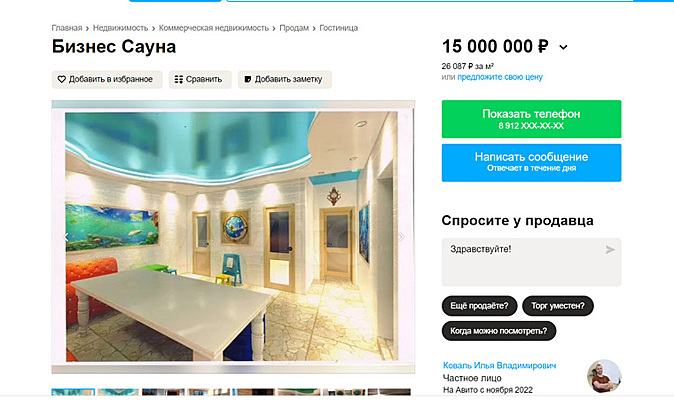Click into the Здравствуйте! message field
The height and width of the screenshot is (400, 674).
(531, 262)
